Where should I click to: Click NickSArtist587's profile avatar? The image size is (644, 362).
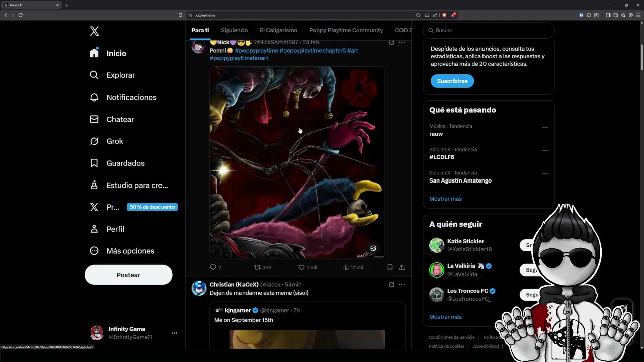199,46
